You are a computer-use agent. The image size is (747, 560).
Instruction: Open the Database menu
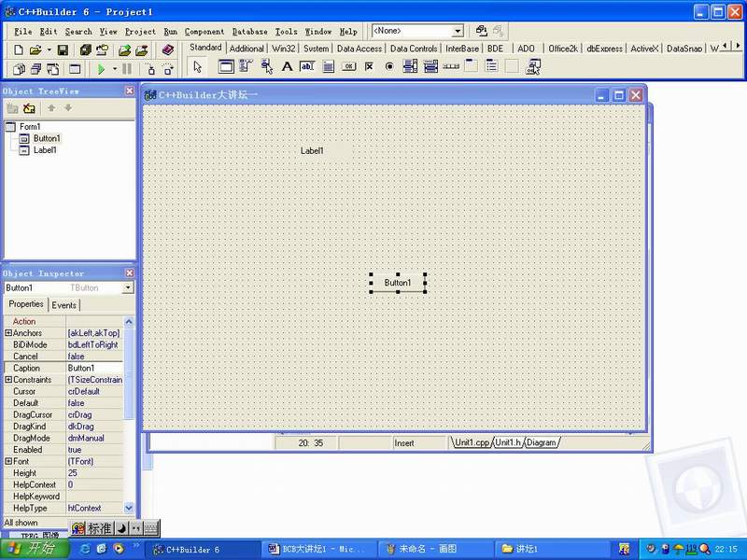(x=249, y=32)
